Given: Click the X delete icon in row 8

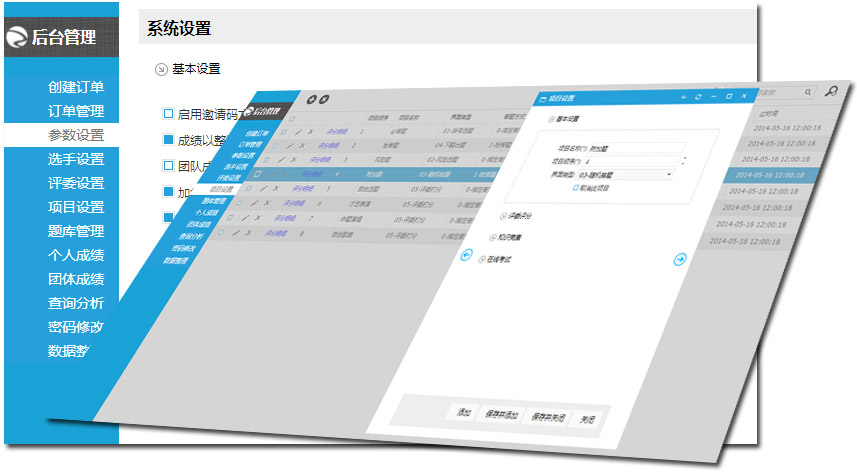Looking at the screenshot, I should click(249, 233).
